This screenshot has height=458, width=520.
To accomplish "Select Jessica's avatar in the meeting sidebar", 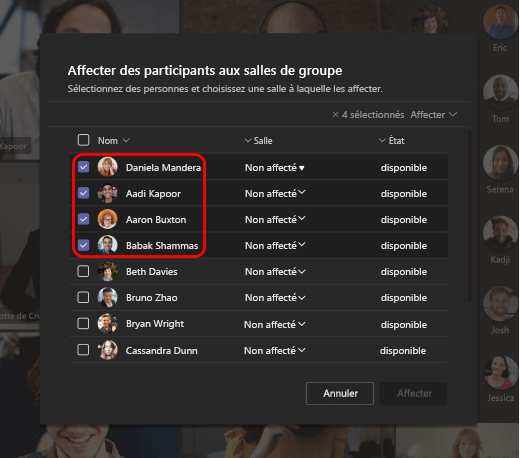I will (500, 373).
